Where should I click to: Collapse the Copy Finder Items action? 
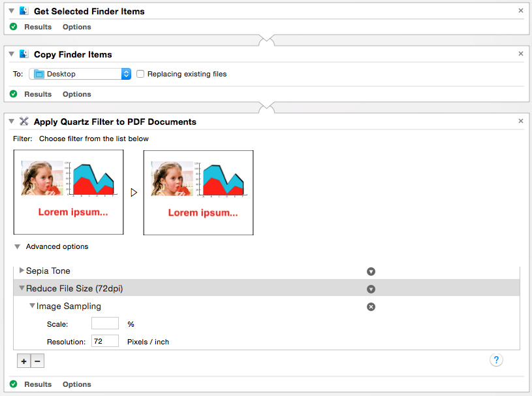point(11,54)
